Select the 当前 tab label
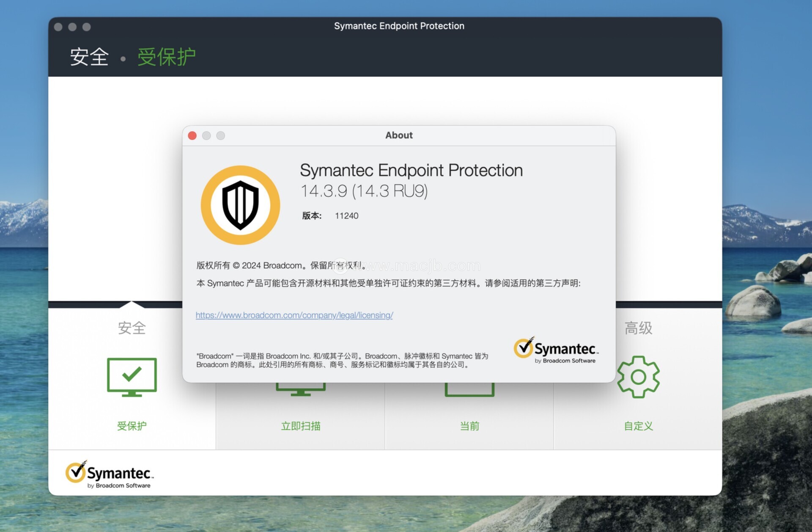 tap(469, 426)
